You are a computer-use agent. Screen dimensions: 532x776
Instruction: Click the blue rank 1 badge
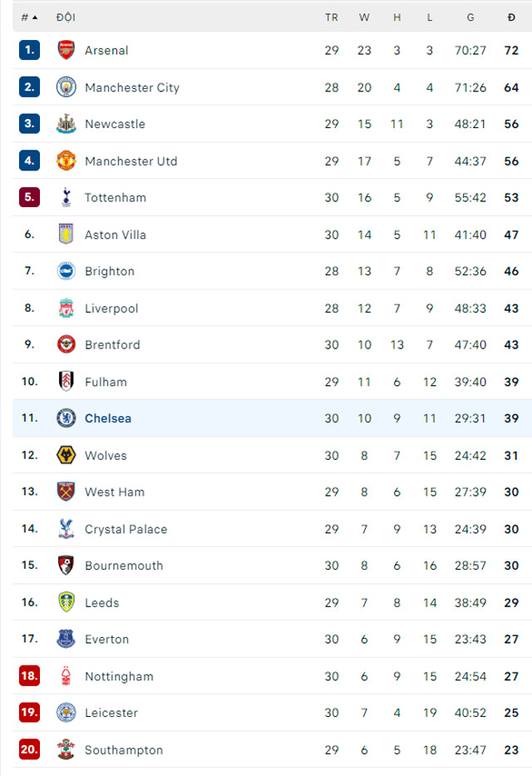(29, 50)
